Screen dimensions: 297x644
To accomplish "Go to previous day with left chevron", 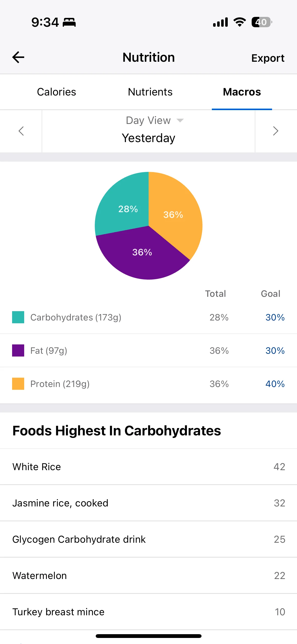I will 21,131.
